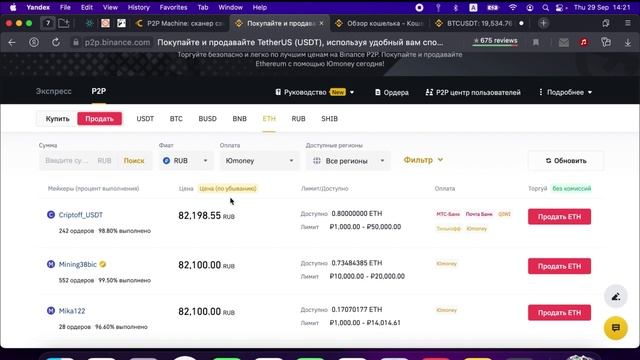
Task: Open the Yandex app menu
Action: coord(38,7)
